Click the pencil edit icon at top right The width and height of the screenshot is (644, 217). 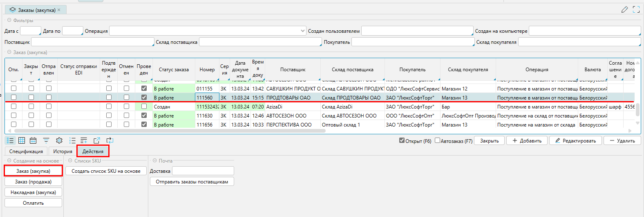tap(624, 9)
